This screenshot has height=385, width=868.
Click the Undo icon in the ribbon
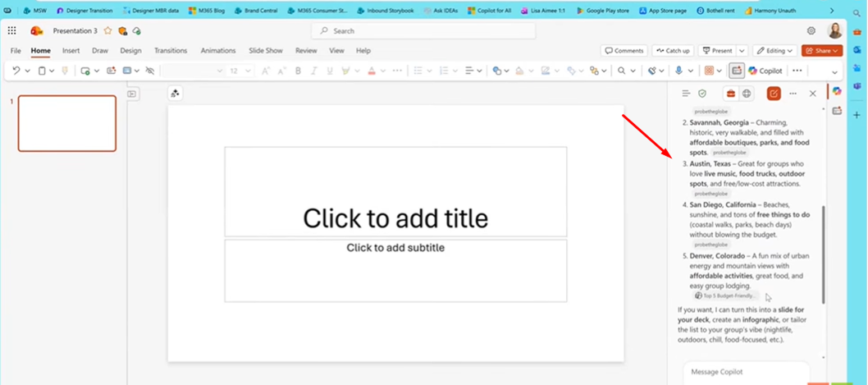[x=16, y=71]
